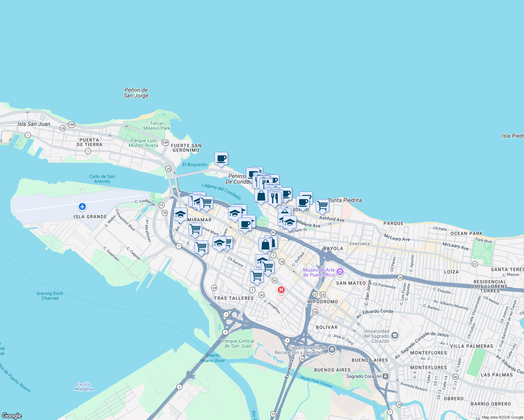Click the route 39 highway shield
Image resolution: width=524 pixels, height=420 pixels.
pyautogui.click(x=214, y=288)
